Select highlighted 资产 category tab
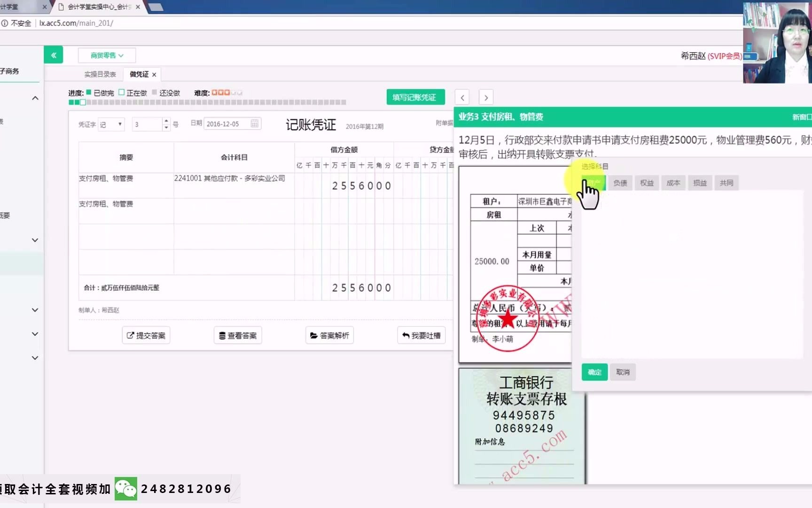The image size is (812, 508). pos(593,183)
